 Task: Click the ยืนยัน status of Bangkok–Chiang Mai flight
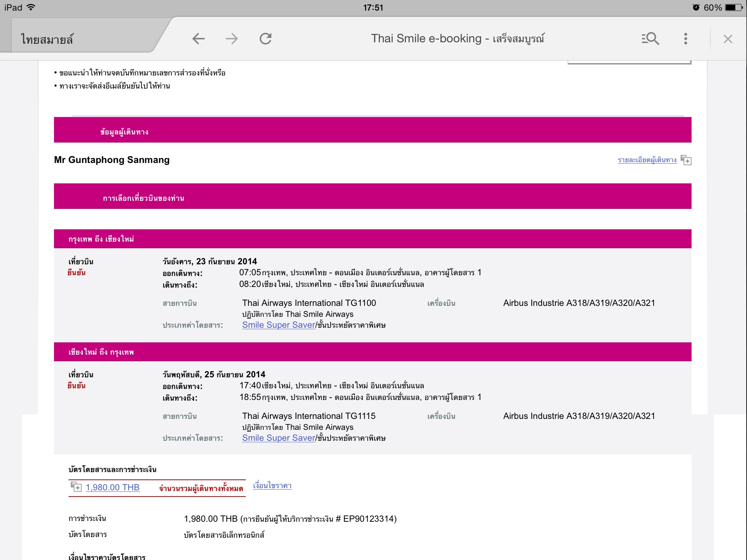(x=77, y=272)
